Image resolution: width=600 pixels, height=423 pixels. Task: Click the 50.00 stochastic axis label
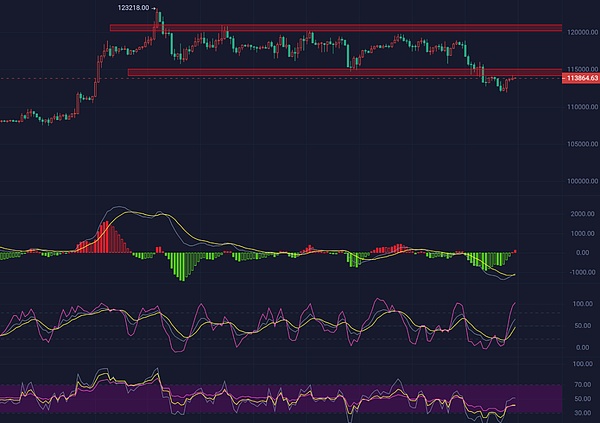click(585, 325)
